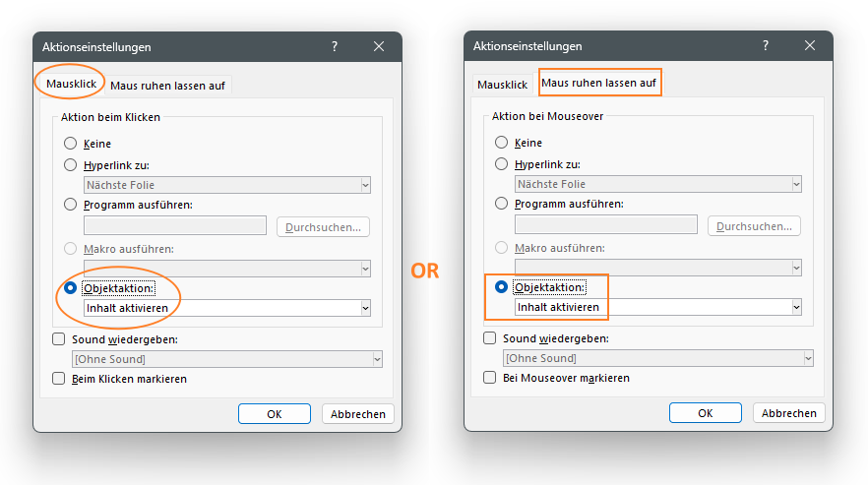Image resolution: width=868 pixels, height=485 pixels.
Task: Switch to Maus ruhen lassen auf tab above Aktion beim Klicken
Action: tap(167, 86)
